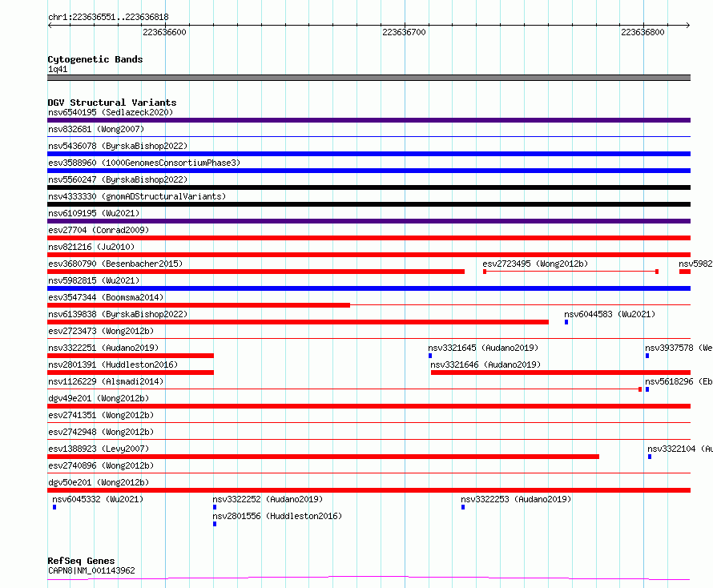Click blue marker under nsv3937578
Screen dimensions: 713x588
647,356
